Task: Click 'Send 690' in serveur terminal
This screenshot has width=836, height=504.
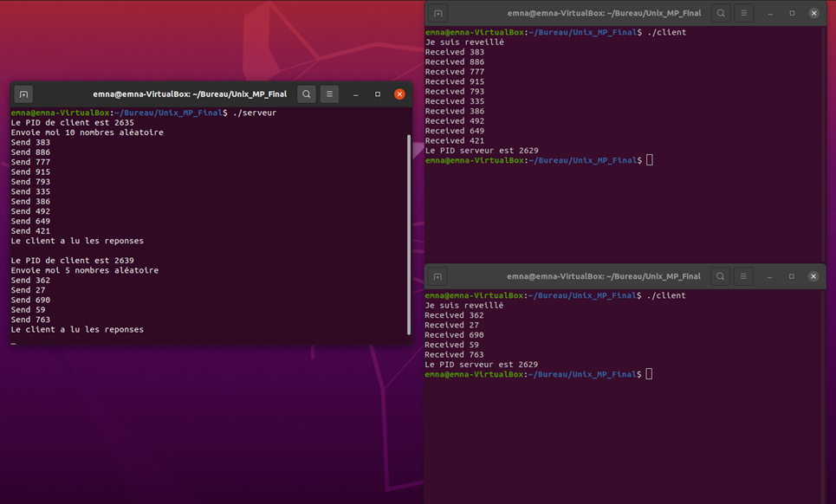Action: pyautogui.click(x=30, y=300)
